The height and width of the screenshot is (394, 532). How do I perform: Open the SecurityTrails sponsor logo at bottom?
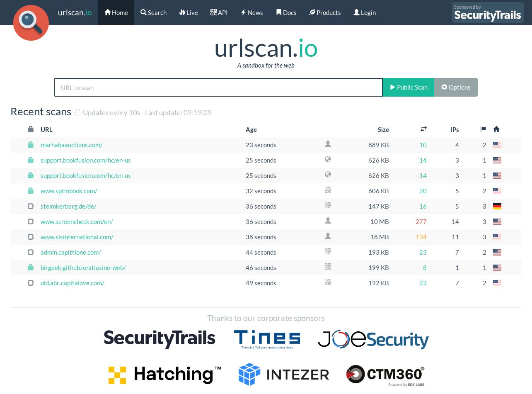coord(160,339)
